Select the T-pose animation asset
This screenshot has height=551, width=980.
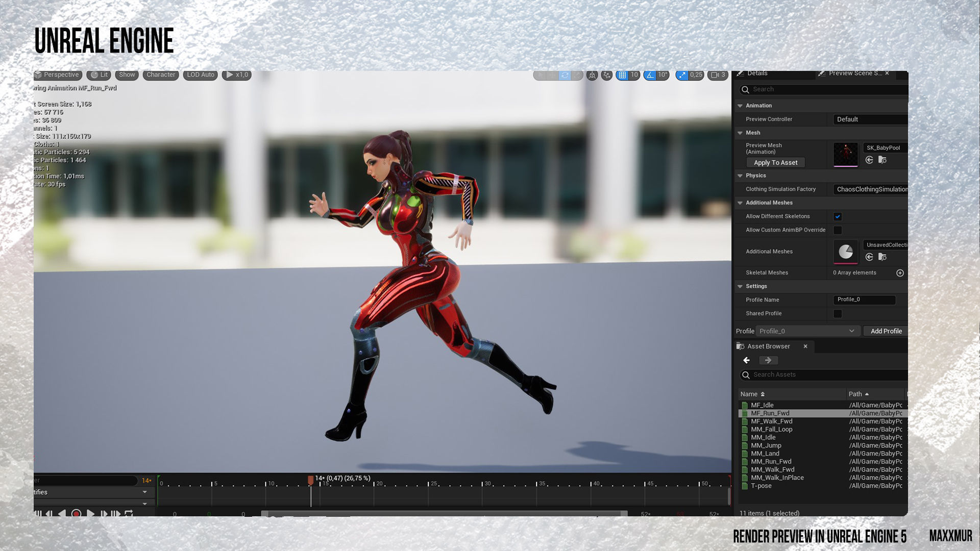point(761,486)
